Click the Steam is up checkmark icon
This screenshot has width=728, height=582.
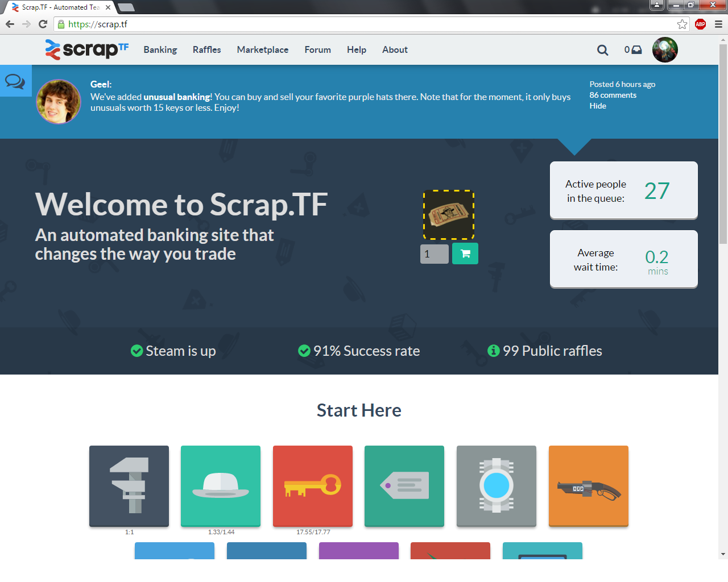click(136, 351)
